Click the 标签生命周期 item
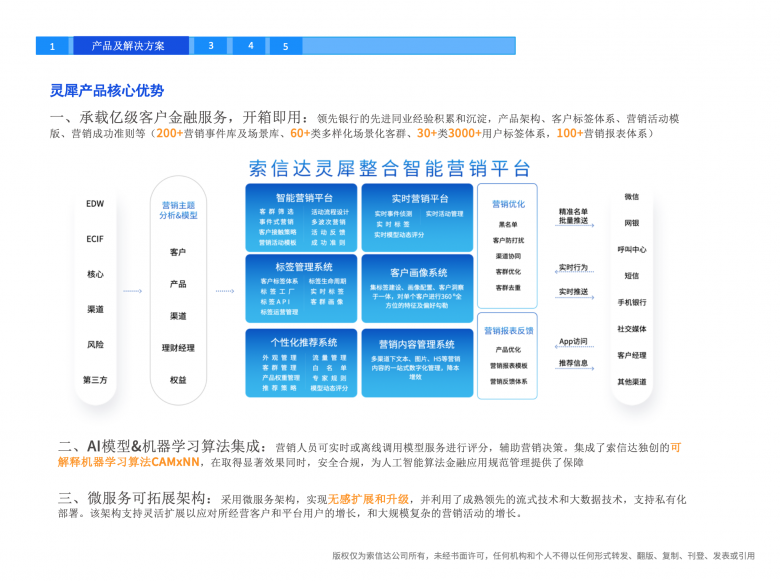Image resolution: width=780 pixels, height=581 pixels. (x=327, y=281)
